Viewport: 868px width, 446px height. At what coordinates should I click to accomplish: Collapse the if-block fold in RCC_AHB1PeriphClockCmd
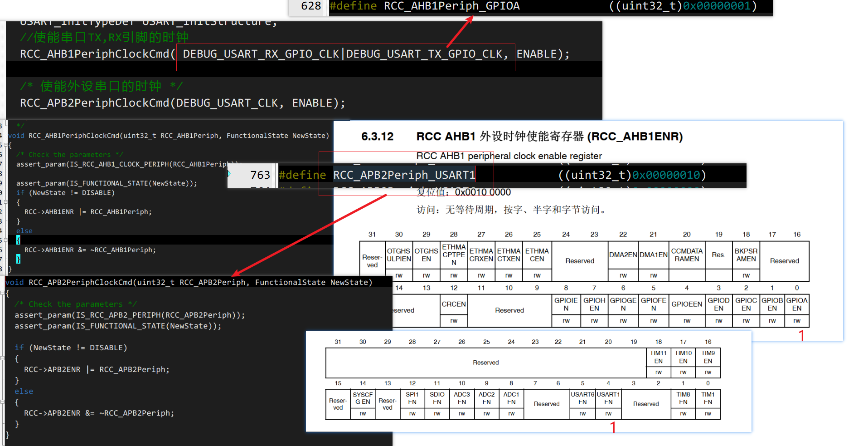click(5, 202)
